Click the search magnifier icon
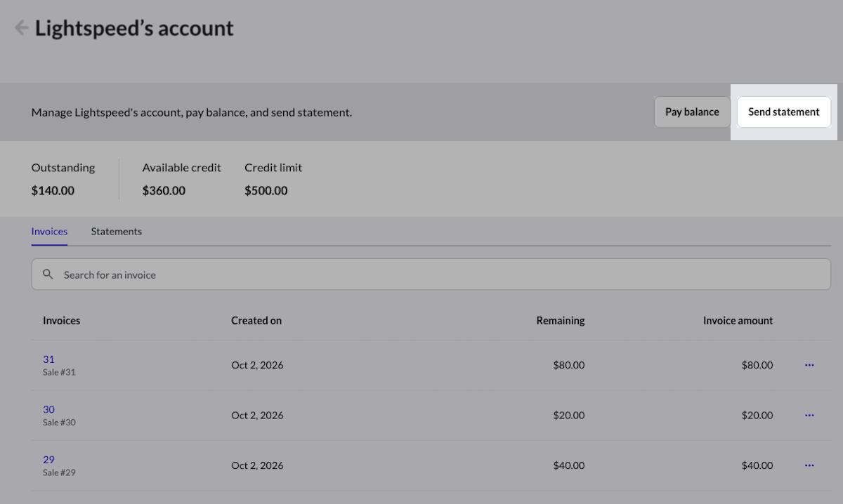This screenshot has width=843, height=504. click(48, 274)
